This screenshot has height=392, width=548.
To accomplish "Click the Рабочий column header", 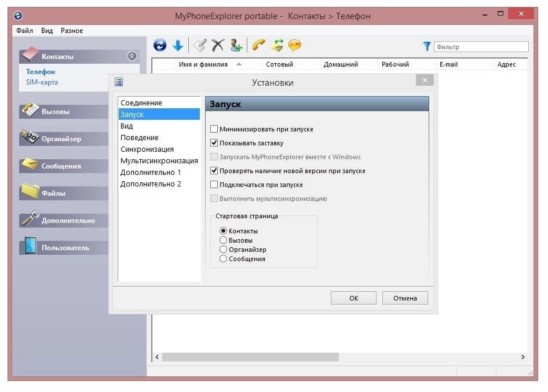I will [x=407, y=64].
